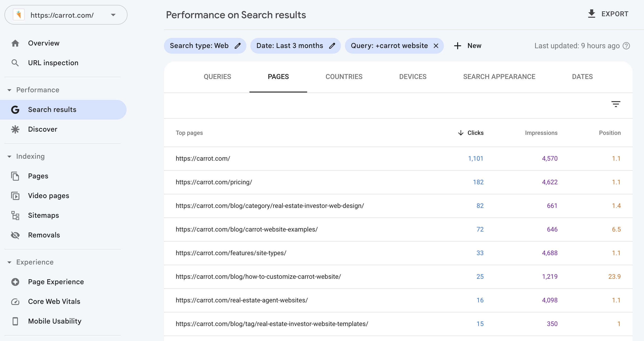The height and width of the screenshot is (341, 644).
Task: Open the carrot-website-examples blog row
Action: pos(398,229)
